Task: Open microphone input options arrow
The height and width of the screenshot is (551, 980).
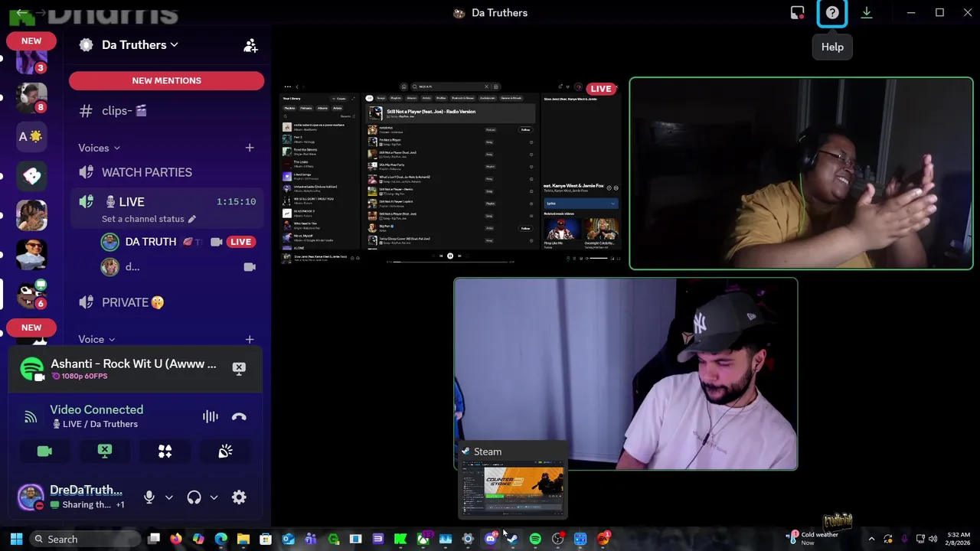Action: click(x=168, y=497)
